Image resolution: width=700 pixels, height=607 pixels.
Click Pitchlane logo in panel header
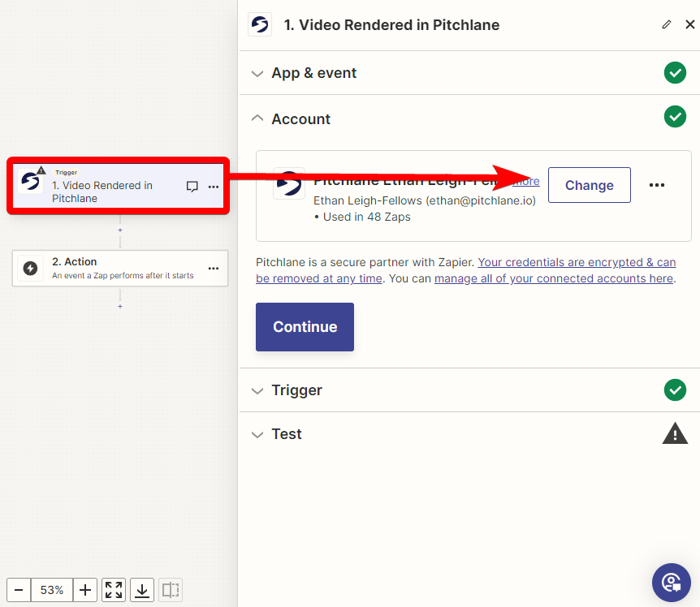click(260, 24)
